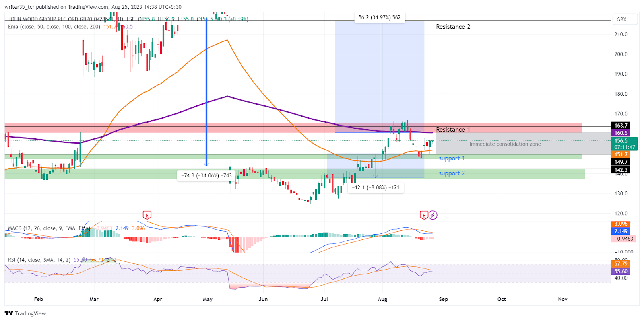Image resolution: width=644 pixels, height=321 pixels.
Task: Click the 160.5 purple price label
Action: (621, 133)
